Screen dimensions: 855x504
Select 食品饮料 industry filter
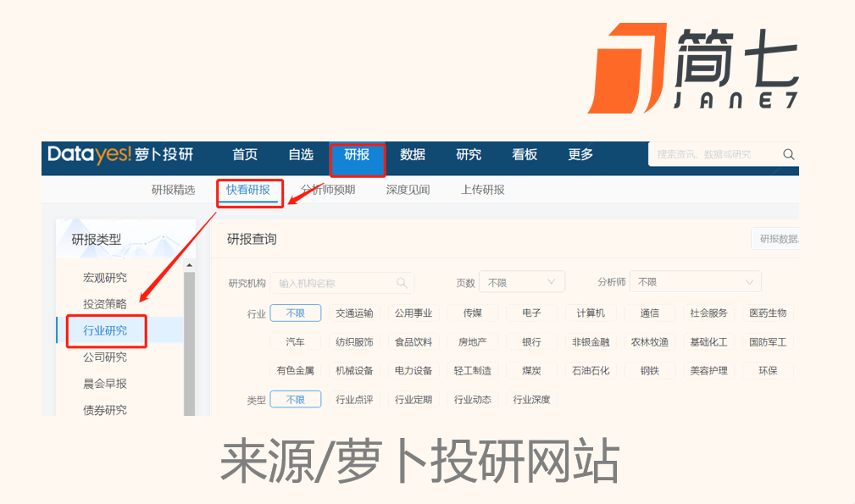(414, 342)
